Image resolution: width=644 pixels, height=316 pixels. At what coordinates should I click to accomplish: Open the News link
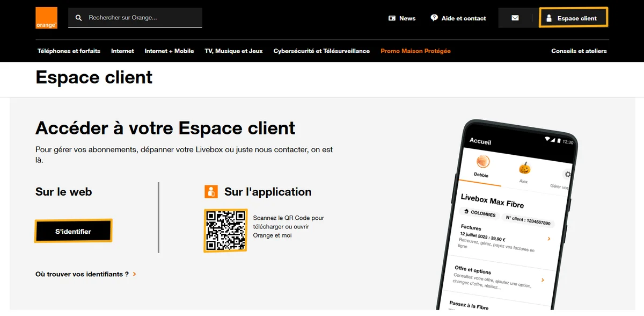coord(402,18)
